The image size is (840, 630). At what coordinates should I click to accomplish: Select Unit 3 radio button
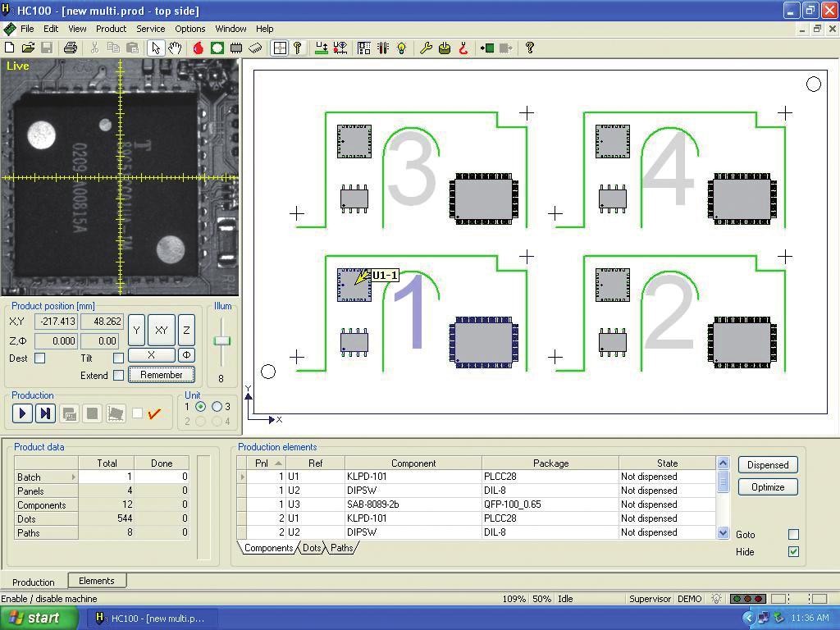[x=217, y=407]
